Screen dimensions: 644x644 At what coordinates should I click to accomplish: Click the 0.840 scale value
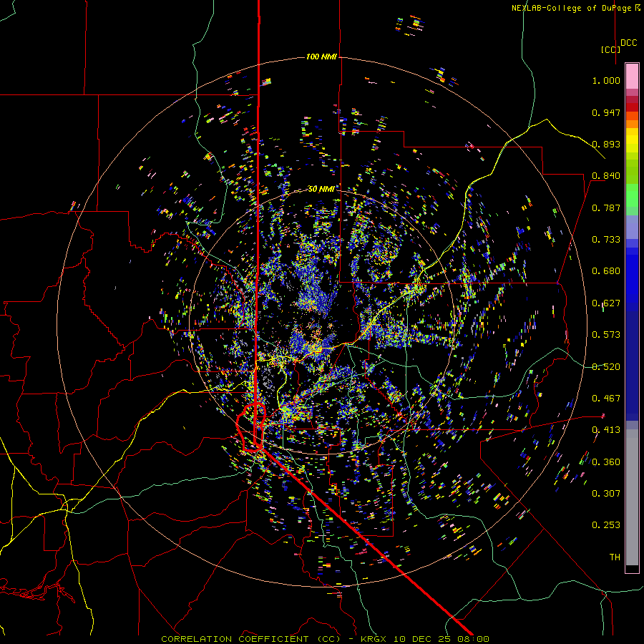606,176
